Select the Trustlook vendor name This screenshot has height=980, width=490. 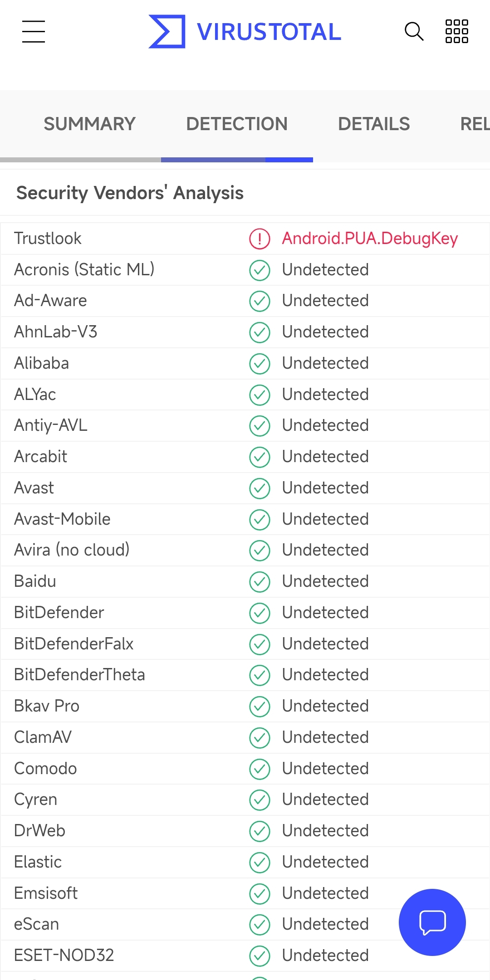(48, 239)
